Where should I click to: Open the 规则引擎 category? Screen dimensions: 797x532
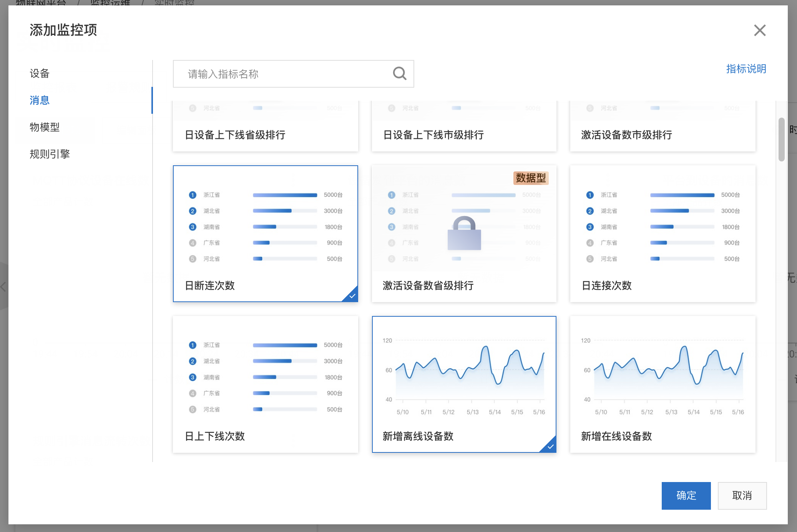pyautogui.click(x=50, y=154)
